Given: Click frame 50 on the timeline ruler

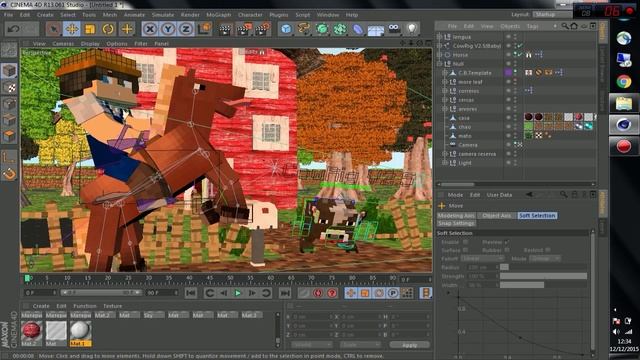Looking at the screenshot, I should pyautogui.click(x=230, y=279).
